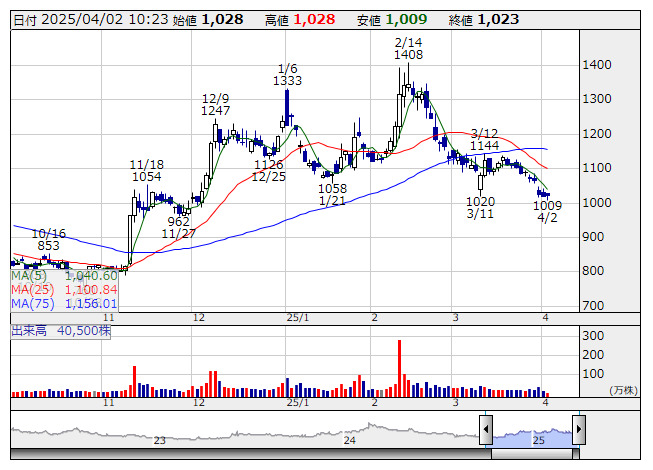The image size is (653, 470).
Task: Click the MA(5) 1,040.60 legend entry
Action: pos(65,276)
